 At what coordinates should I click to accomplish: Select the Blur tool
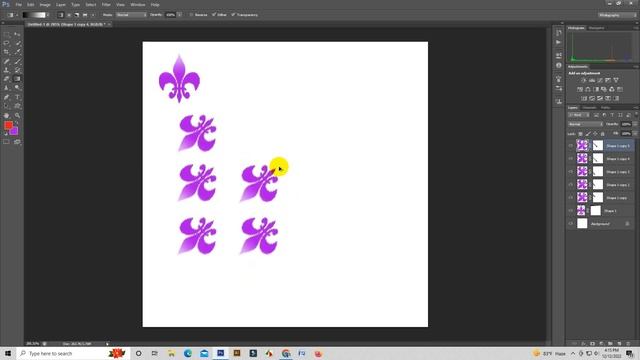(x=7, y=88)
